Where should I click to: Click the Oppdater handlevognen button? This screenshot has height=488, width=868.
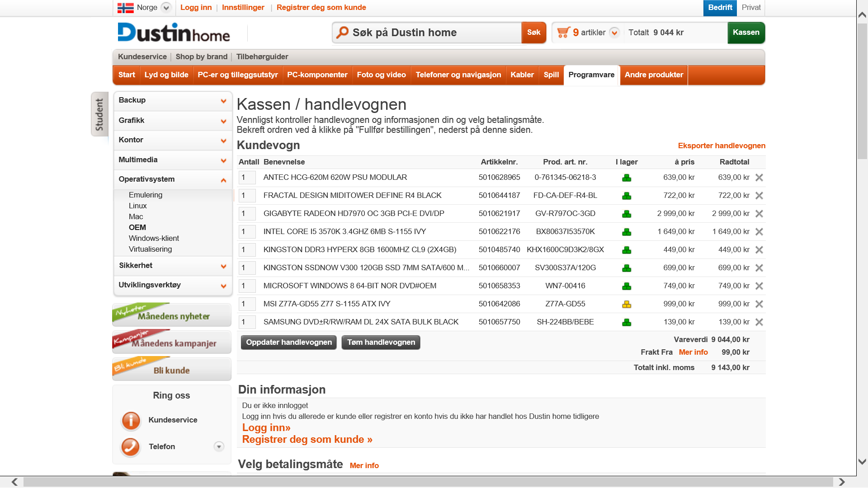tap(289, 343)
